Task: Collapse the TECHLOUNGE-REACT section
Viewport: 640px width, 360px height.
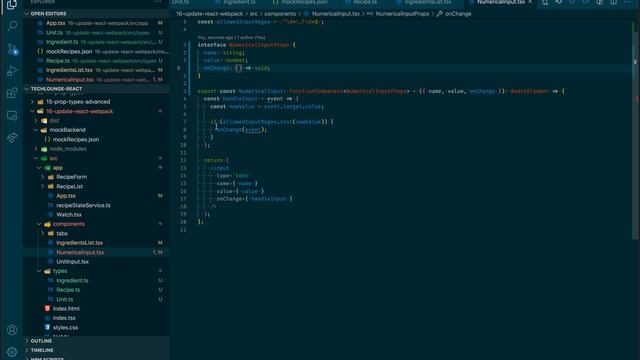Action: [27, 89]
